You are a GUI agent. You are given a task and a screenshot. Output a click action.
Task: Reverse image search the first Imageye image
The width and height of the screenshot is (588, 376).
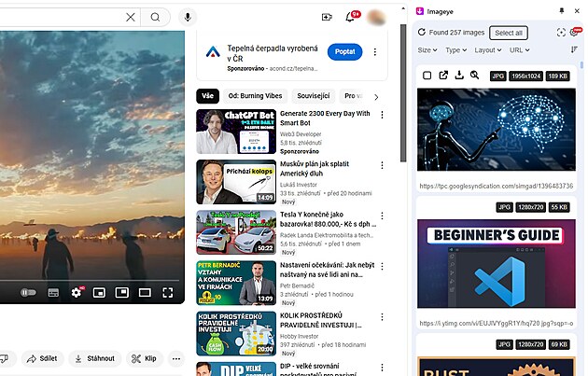474,76
